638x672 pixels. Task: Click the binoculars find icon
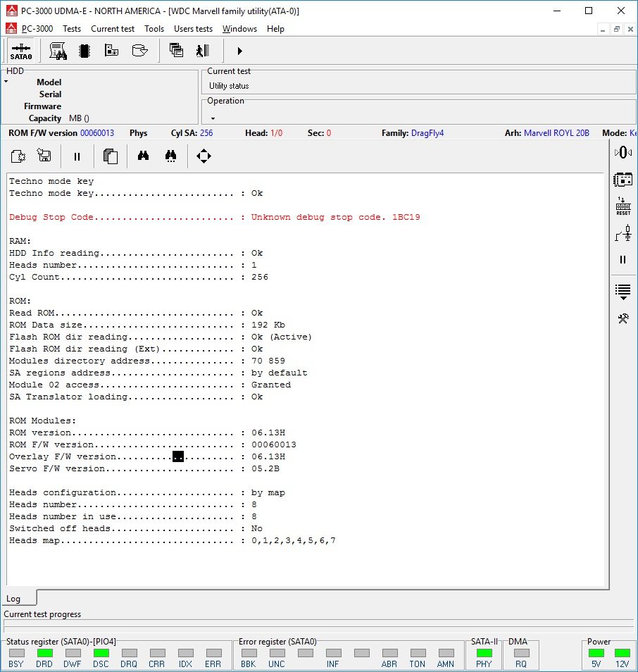pyautogui.click(x=143, y=156)
